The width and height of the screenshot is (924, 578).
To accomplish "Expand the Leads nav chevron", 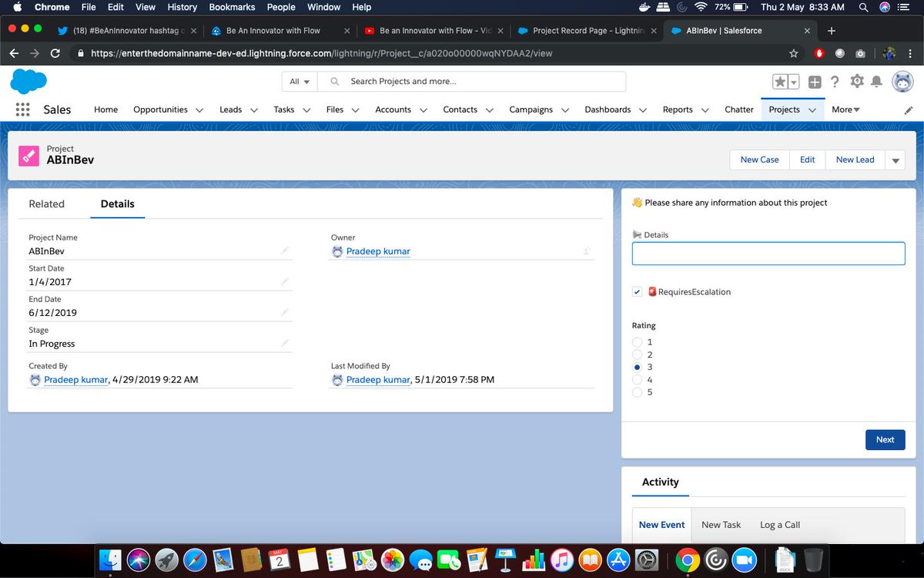I will point(253,110).
